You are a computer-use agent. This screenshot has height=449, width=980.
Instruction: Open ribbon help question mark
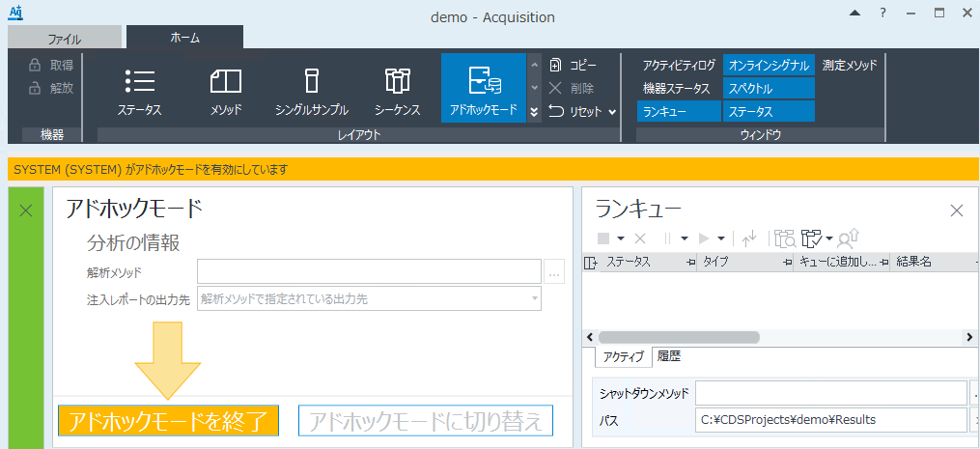coord(883,14)
